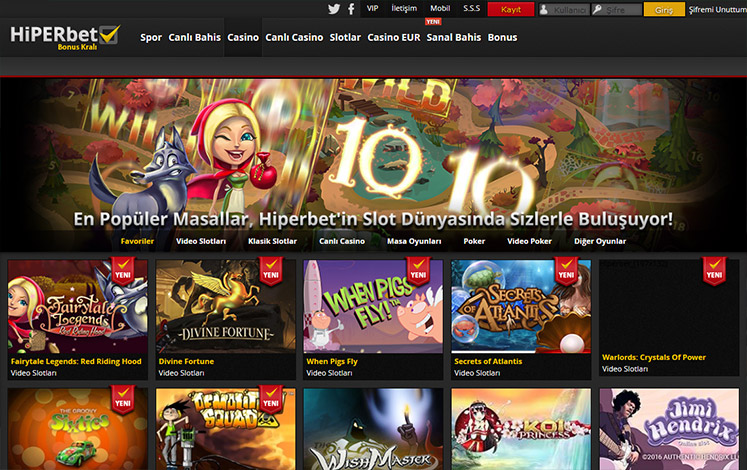The image size is (747, 470).
Task: Click the YENİ badge on Secrets of Atlantis
Action: pos(566,271)
